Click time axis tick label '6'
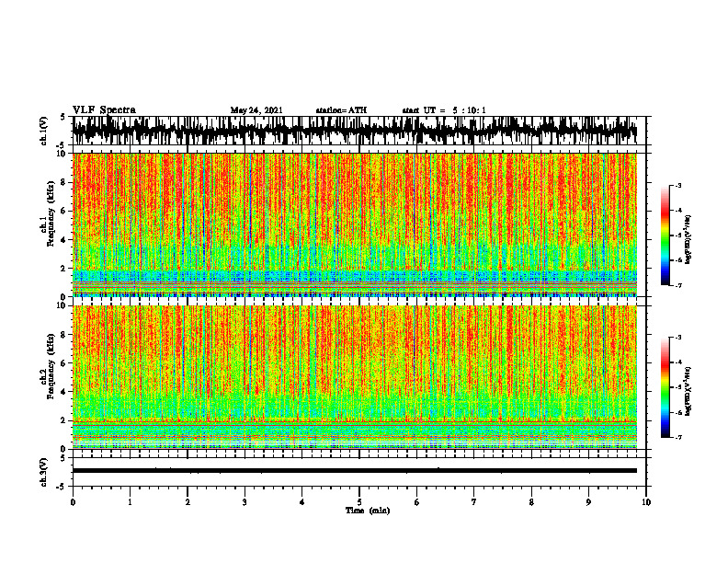The width and height of the screenshot is (728, 563). [x=417, y=502]
